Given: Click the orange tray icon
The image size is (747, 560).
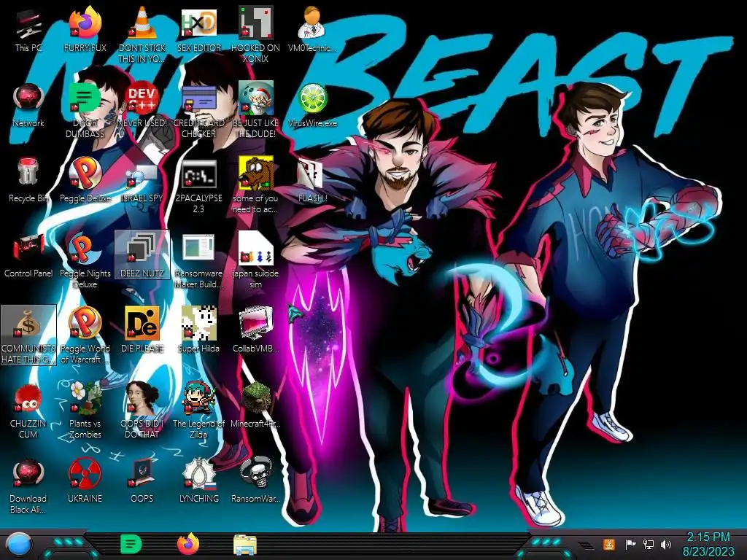Looking at the screenshot, I should pos(609,544).
